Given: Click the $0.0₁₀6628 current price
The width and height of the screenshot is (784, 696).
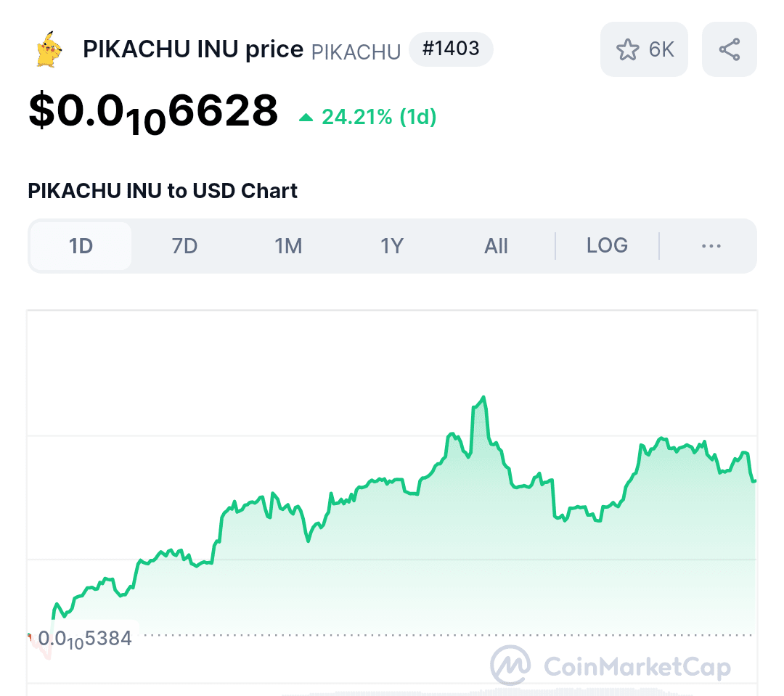Looking at the screenshot, I should point(153,113).
